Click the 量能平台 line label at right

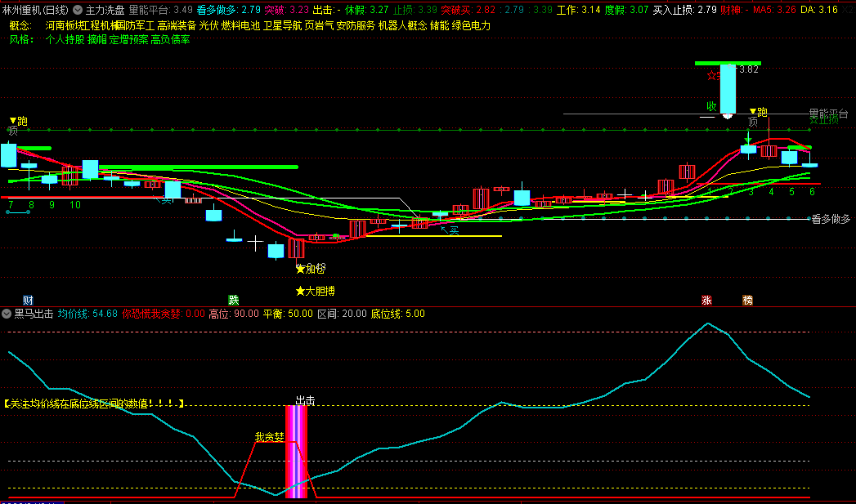[829, 113]
